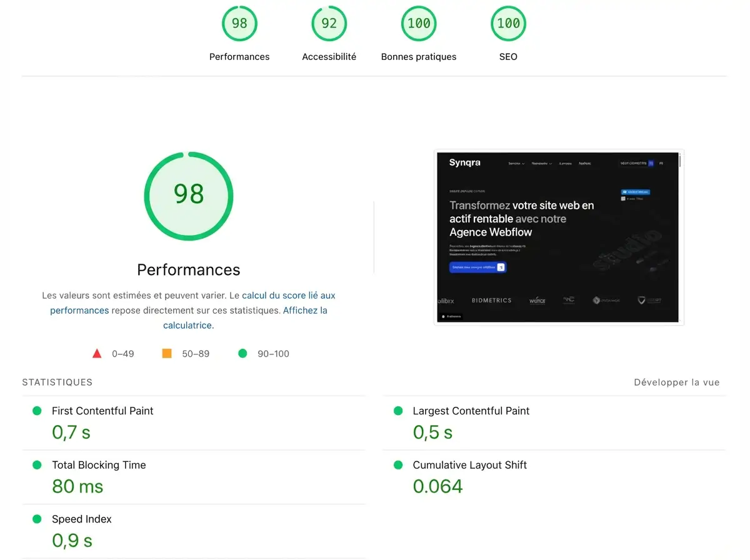Expand metrics with Développer la vue
The image size is (750, 560).
[x=677, y=382]
